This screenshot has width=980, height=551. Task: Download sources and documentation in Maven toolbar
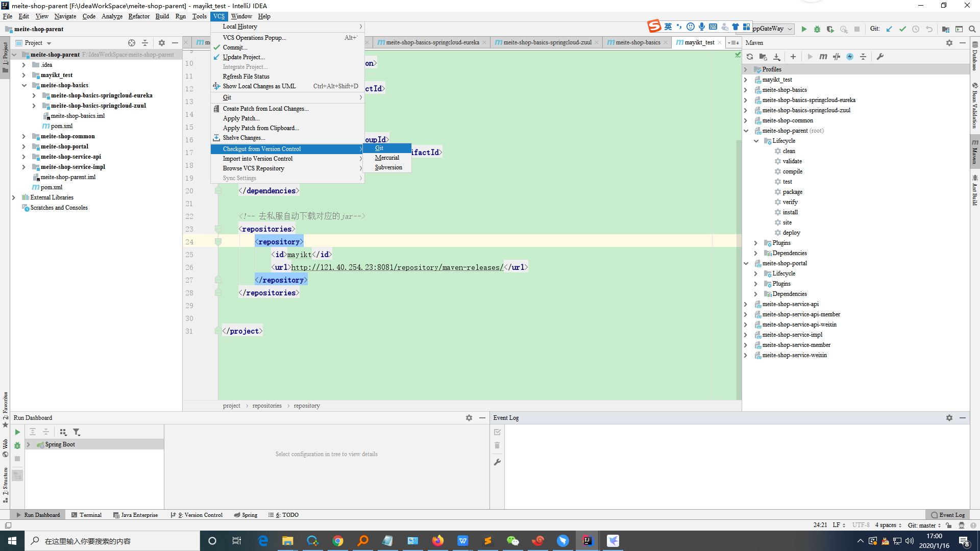coord(776,57)
